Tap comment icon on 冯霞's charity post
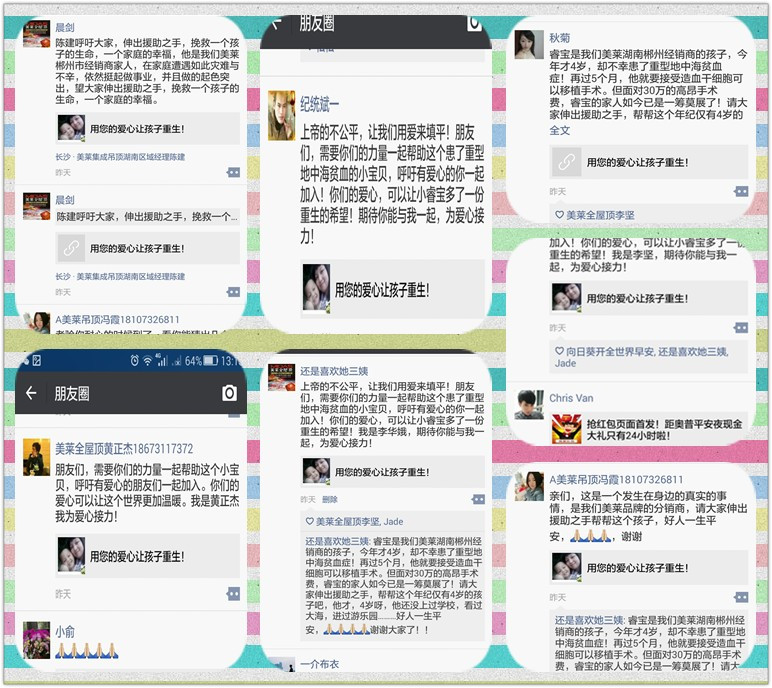 coord(741,597)
